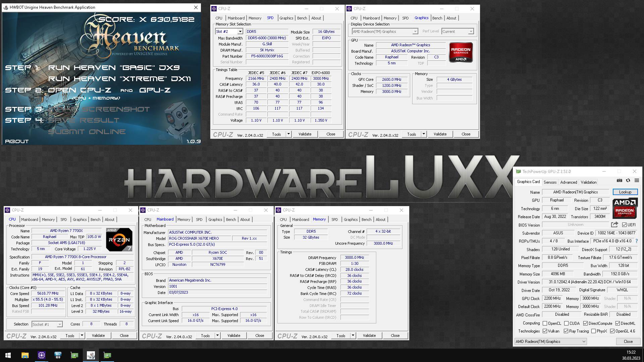The height and width of the screenshot is (362, 644).
Task: Click Run Heaven "Xtreme" DX11
Action: [x=120, y=79]
